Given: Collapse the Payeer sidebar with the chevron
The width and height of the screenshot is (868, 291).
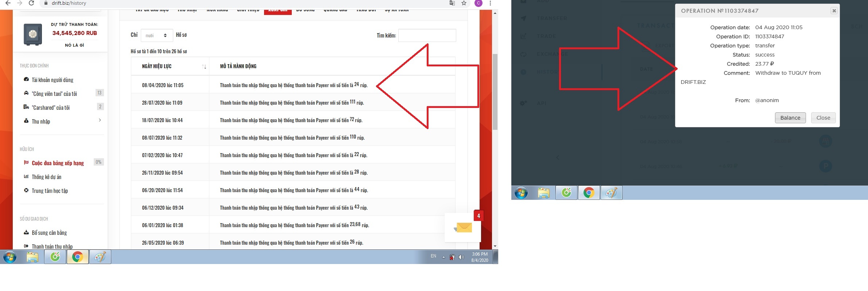Looking at the screenshot, I should (558, 158).
